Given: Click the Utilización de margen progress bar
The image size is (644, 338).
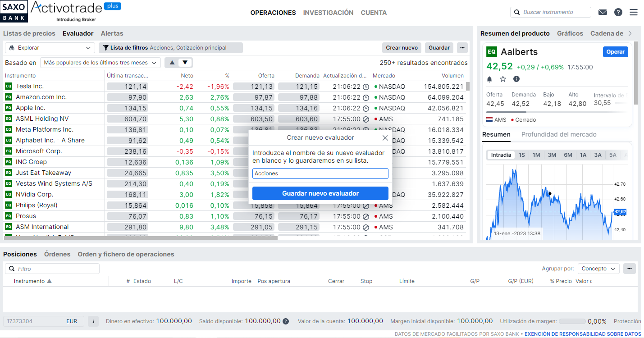Looking at the screenshot, I should pyautogui.click(x=572, y=322).
